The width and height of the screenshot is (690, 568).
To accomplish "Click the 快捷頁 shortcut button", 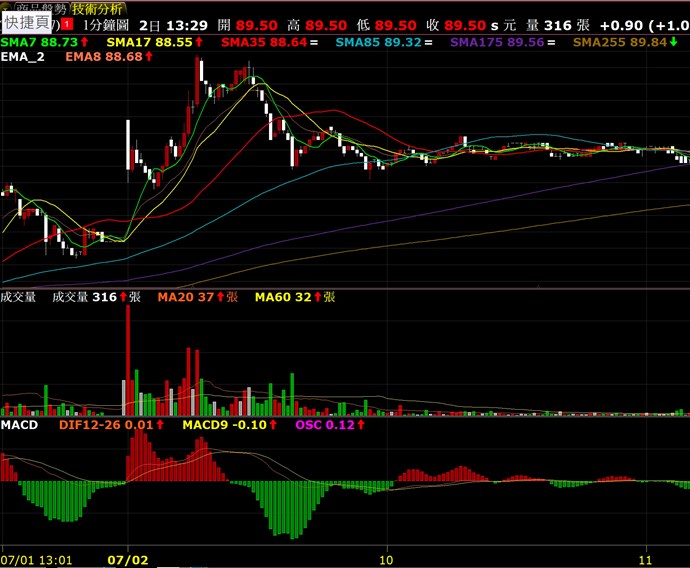I will [25, 23].
